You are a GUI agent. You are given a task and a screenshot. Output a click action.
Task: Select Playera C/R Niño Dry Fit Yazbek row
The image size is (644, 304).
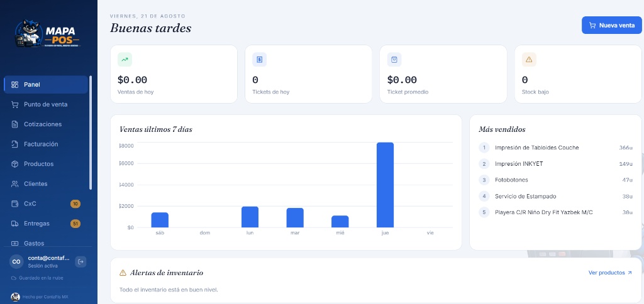tap(556, 212)
